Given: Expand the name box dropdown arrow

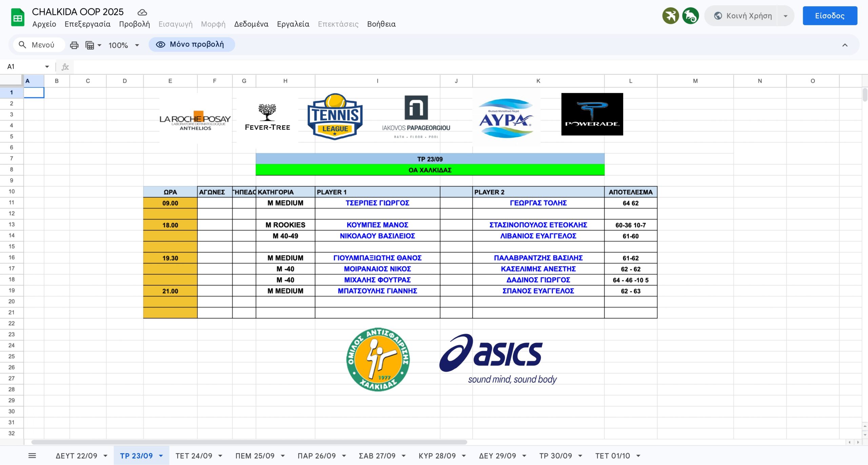Looking at the screenshot, I should (47, 67).
